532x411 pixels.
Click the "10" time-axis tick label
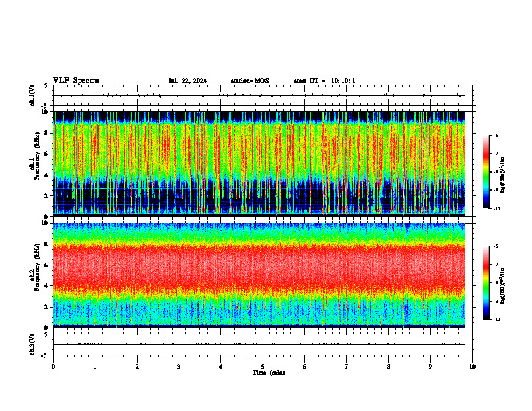click(x=472, y=367)
